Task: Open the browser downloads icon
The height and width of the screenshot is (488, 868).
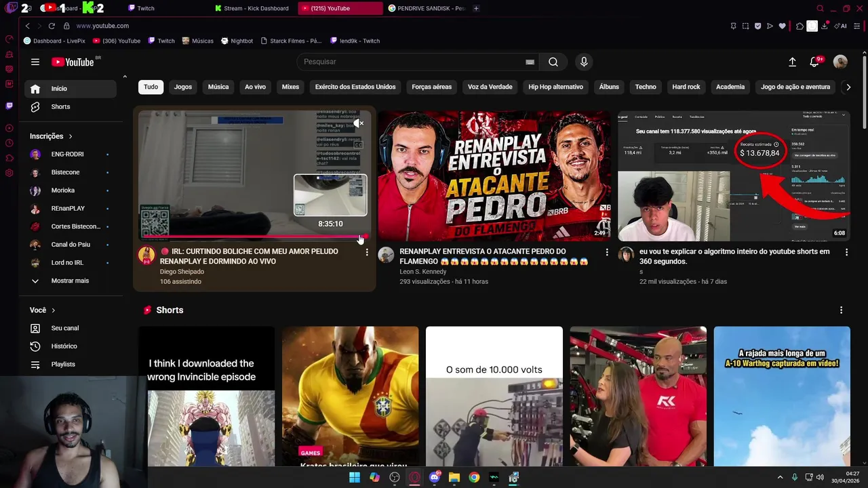Action: [x=825, y=26]
